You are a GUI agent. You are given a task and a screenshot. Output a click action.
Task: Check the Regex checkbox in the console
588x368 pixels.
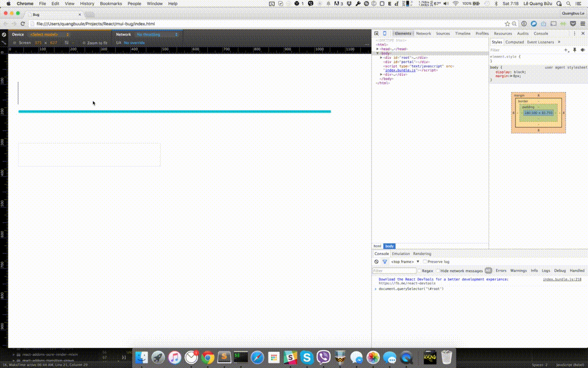click(x=419, y=271)
